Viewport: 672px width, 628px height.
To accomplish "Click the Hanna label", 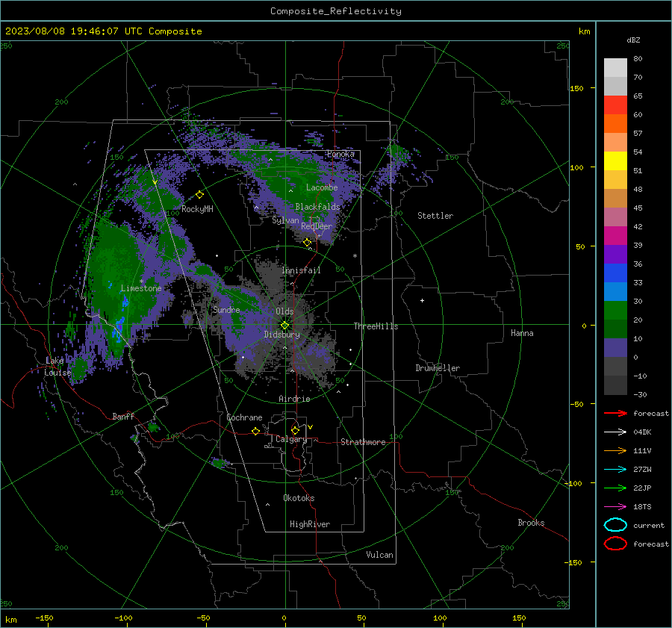I will pos(522,333).
